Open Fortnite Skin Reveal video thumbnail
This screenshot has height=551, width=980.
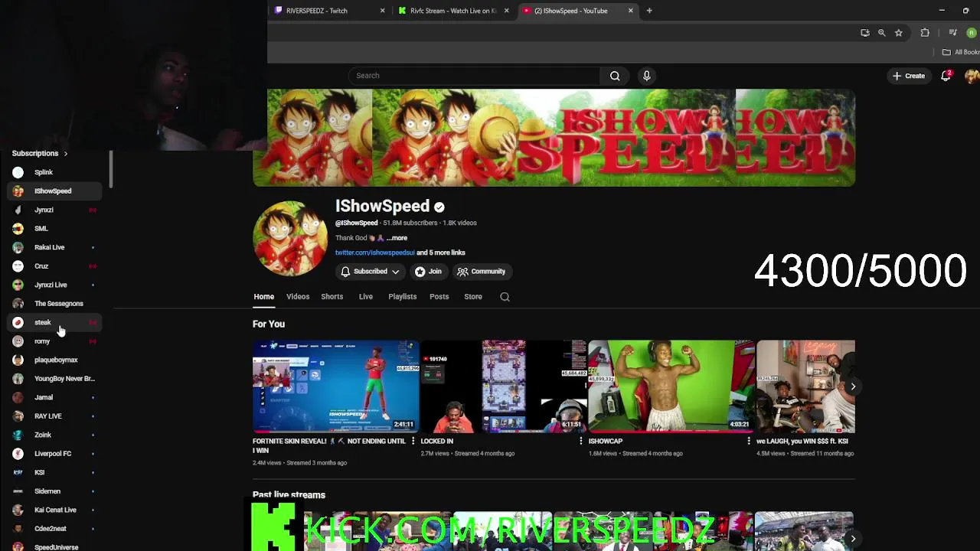pyautogui.click(x=335, y=386)
